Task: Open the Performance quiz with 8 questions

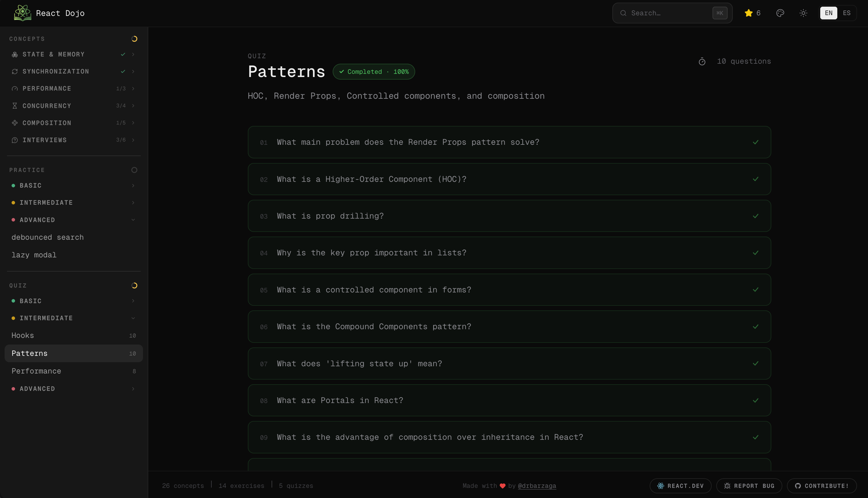Action: (74, 371)
